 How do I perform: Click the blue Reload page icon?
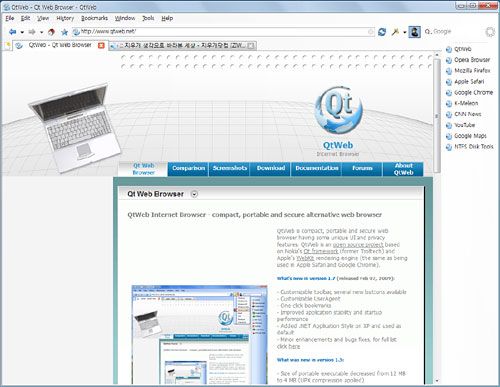[382, 32]
